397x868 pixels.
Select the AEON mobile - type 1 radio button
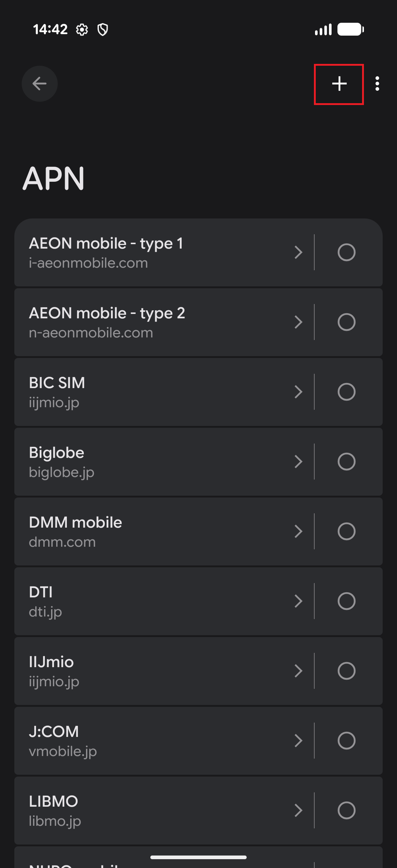pos(346,252)
